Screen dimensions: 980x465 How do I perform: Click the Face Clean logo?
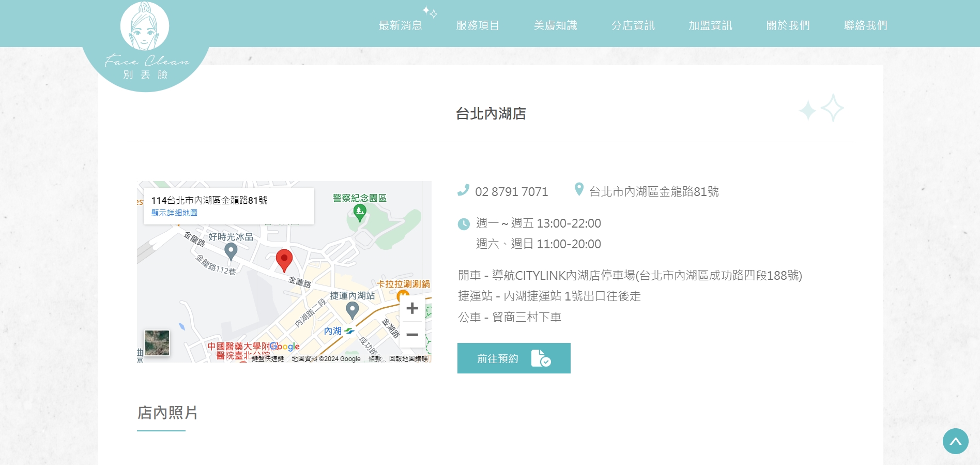[x=146, y=41]
